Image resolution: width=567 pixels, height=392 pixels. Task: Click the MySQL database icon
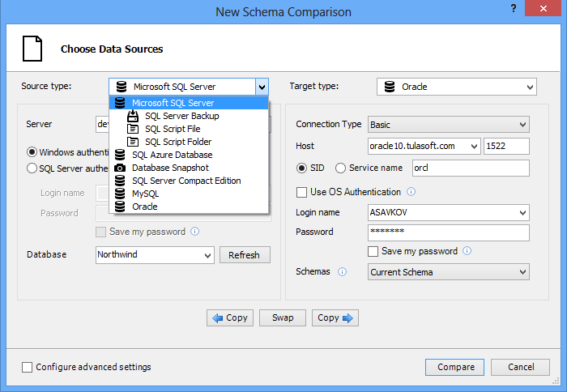(x=120, y=194)
